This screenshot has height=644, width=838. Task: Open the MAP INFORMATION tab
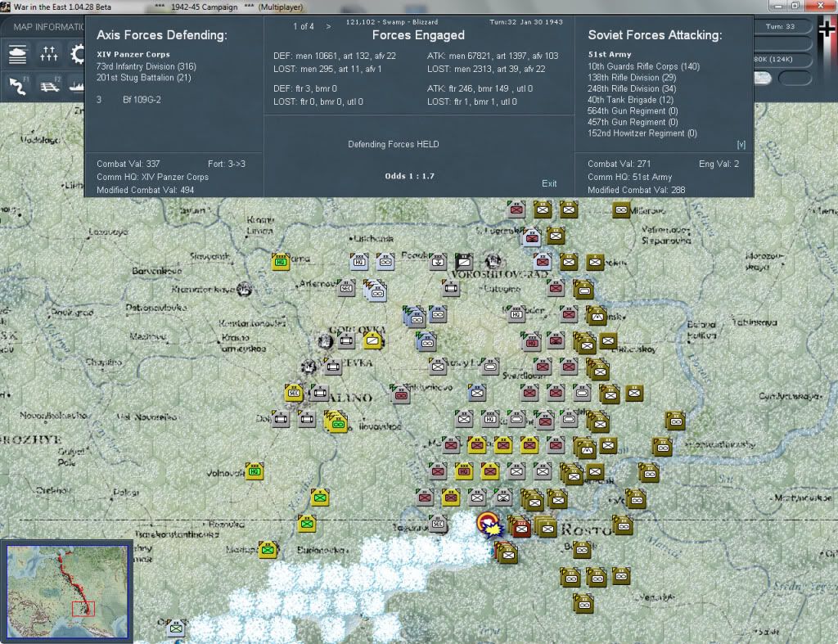click(48, 27)
